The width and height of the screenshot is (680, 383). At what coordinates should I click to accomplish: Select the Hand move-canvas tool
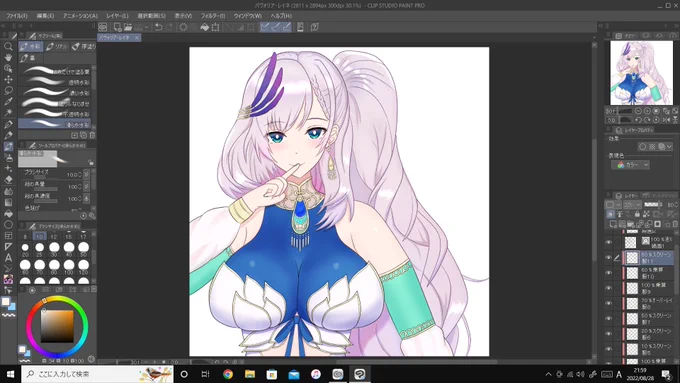pos(8,57)
